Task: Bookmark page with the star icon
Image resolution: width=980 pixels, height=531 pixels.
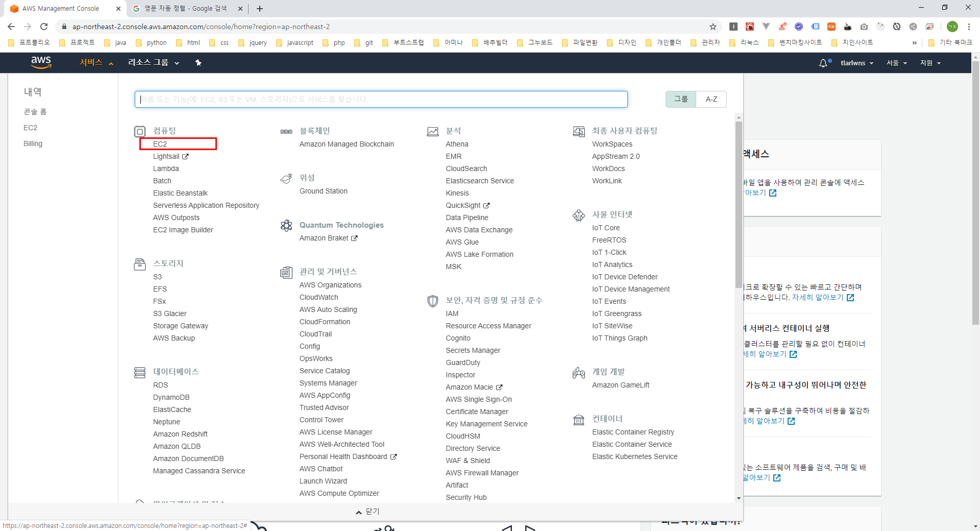Action: point(713,27)
